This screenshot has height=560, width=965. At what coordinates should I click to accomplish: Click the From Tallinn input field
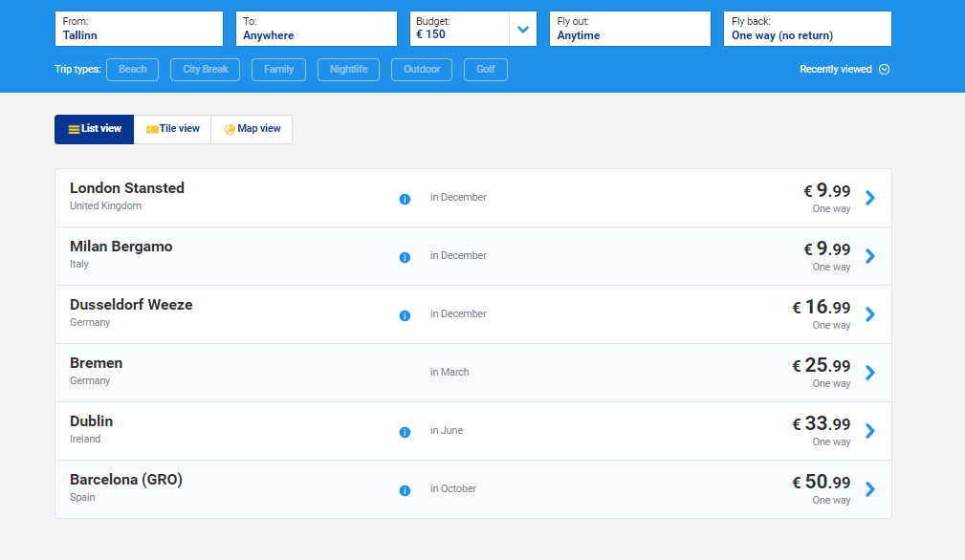point(139,29)
